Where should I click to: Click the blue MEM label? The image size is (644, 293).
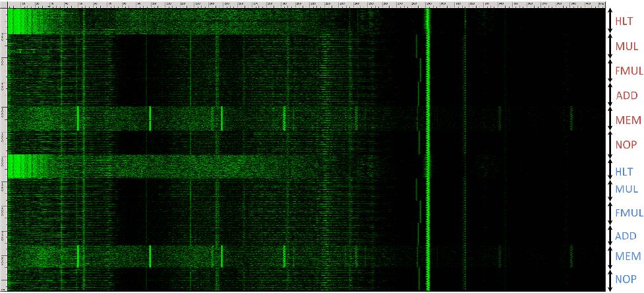click(628, 256)
